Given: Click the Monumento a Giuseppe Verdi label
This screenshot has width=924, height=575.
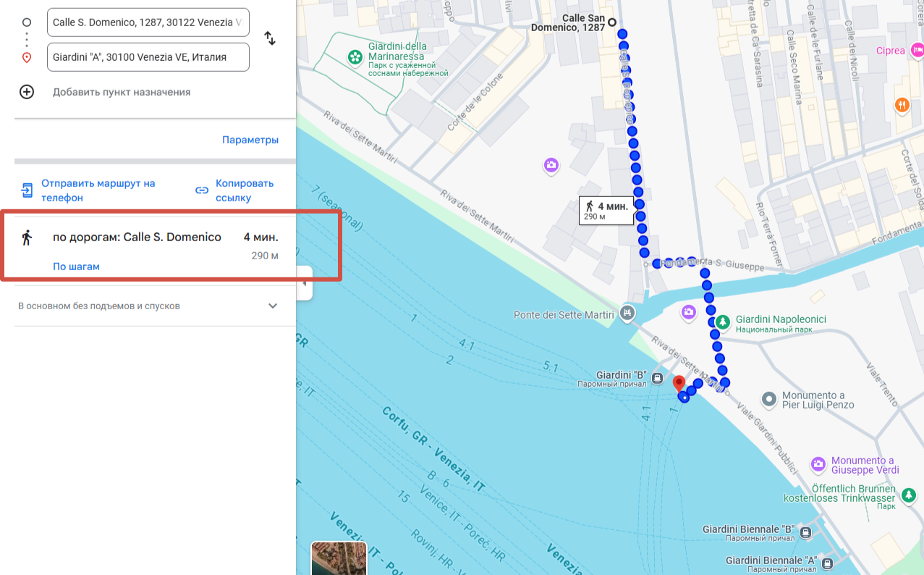Looking at the screenshot, I should tap(865, 465).
